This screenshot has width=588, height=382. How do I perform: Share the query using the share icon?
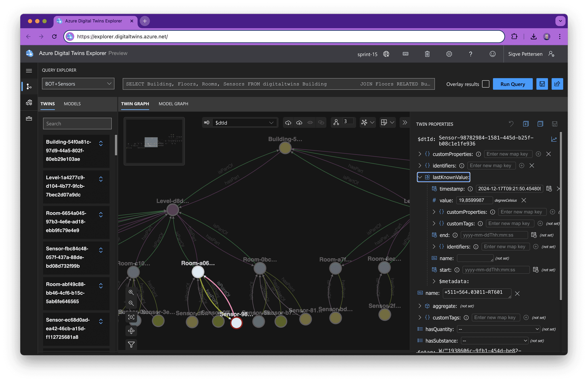click(x=557, y=84)
